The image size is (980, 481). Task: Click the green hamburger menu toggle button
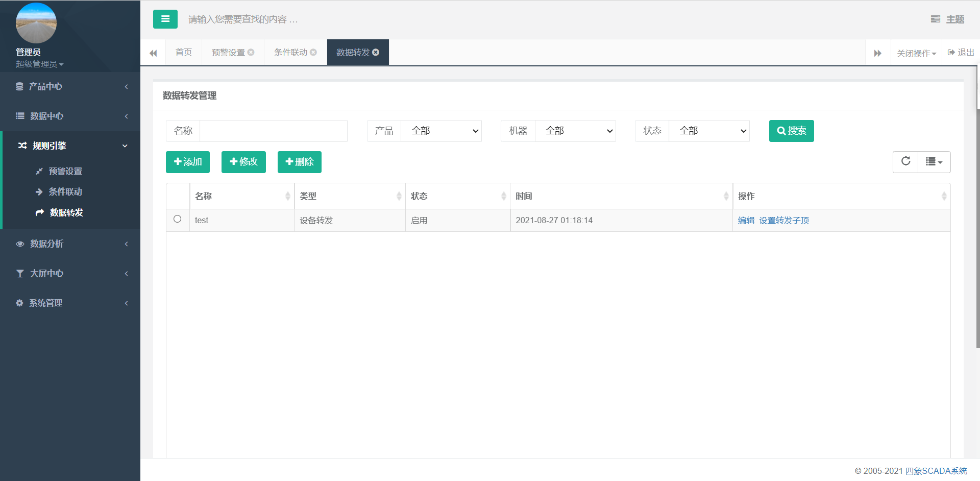point(165,19)
